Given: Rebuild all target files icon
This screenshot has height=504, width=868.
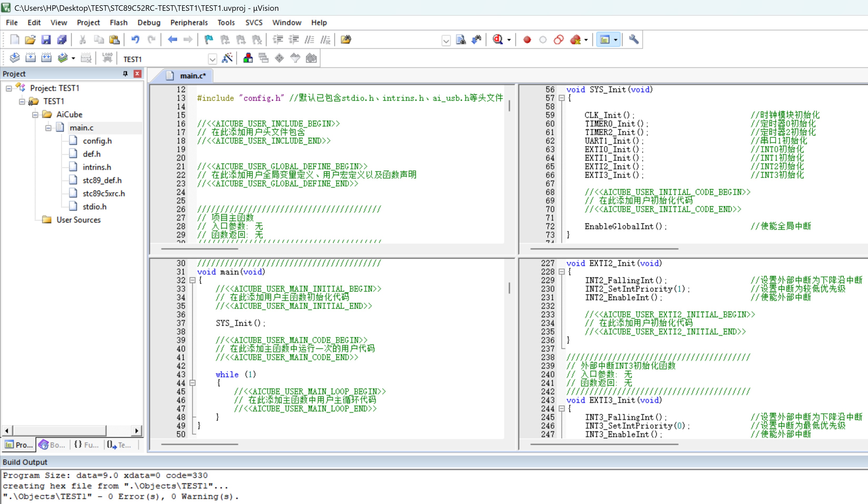Looking at the screenshot, I should tap(47, 58).
